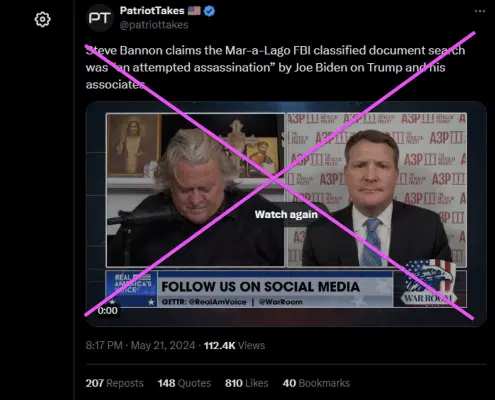495x400 pixels.
Task: Click the left video panel with microphone
Action: pos(195,190)
